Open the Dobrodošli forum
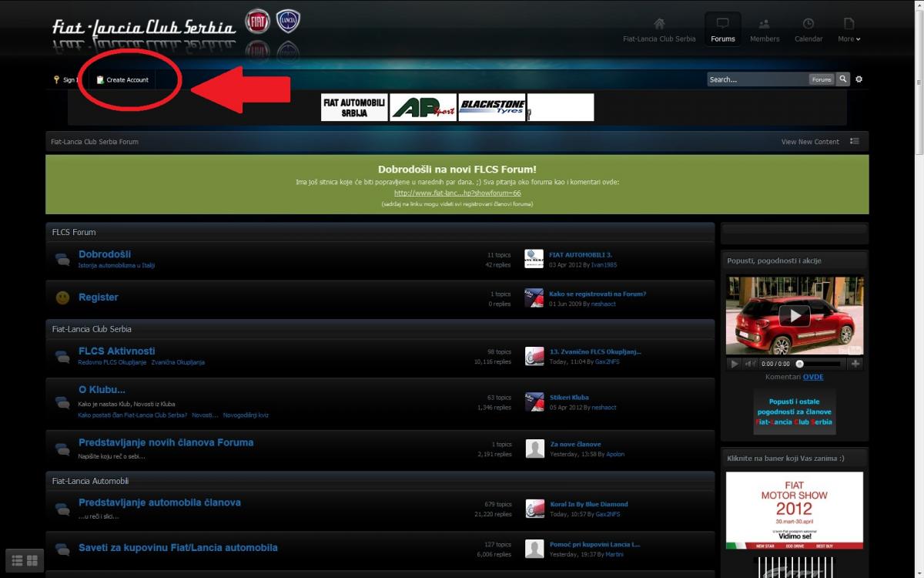The image size is (924, 578). pos(105,254)
